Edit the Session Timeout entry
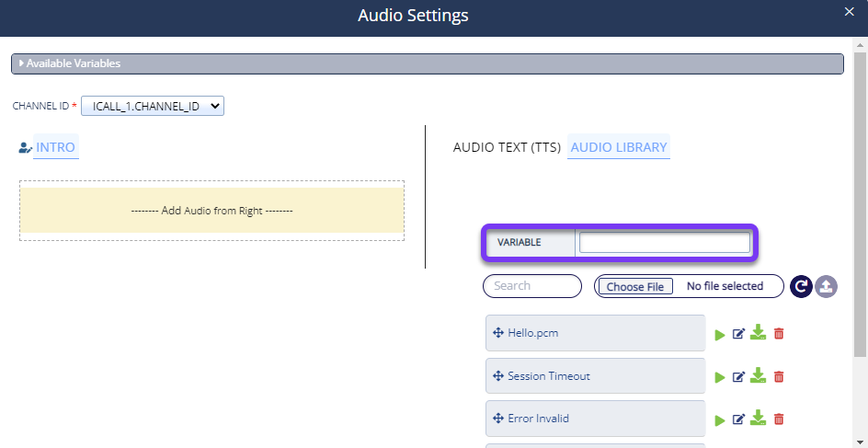 738,376
